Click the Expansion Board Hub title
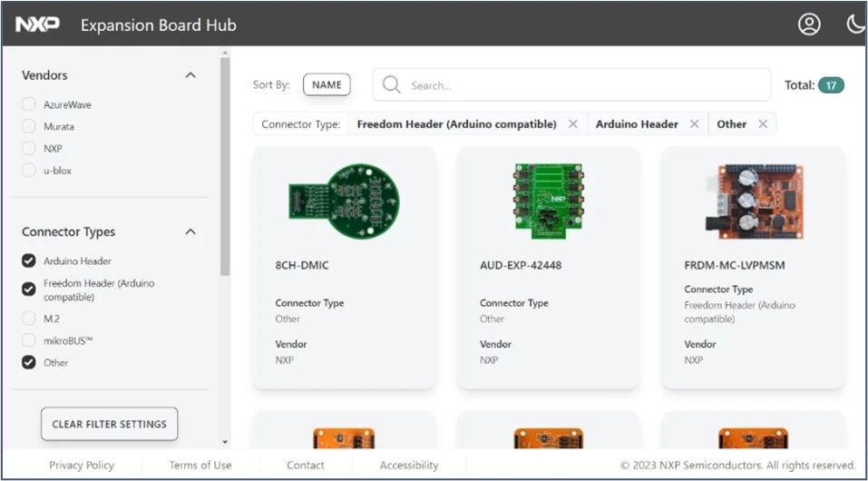Screen dimensions: 868x481 [x=159, y=25]
